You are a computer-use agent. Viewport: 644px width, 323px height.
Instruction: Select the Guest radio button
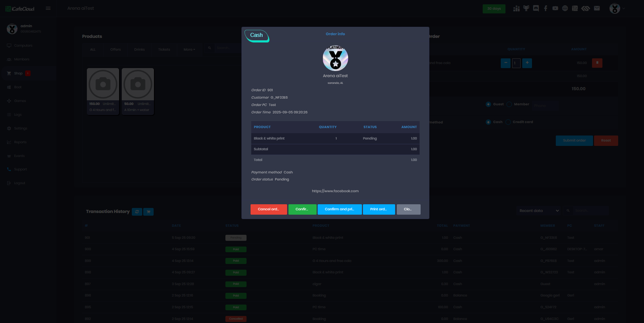point(488,104)
